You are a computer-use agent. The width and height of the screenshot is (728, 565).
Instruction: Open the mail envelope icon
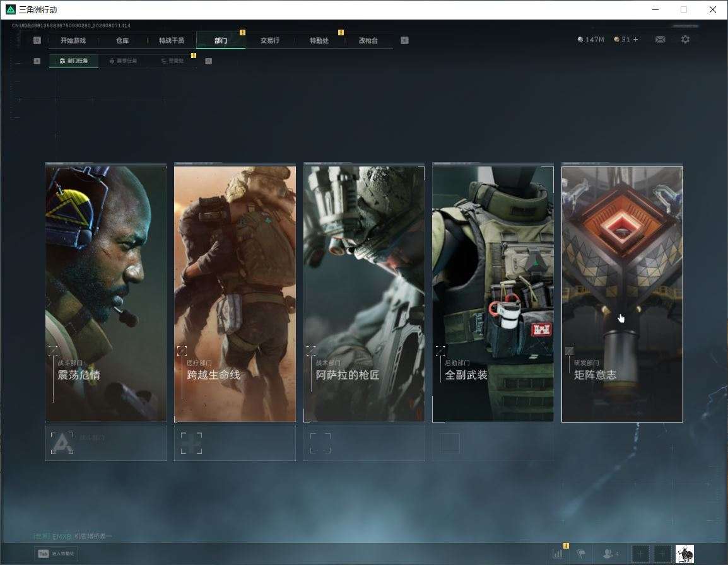(660, 40)
